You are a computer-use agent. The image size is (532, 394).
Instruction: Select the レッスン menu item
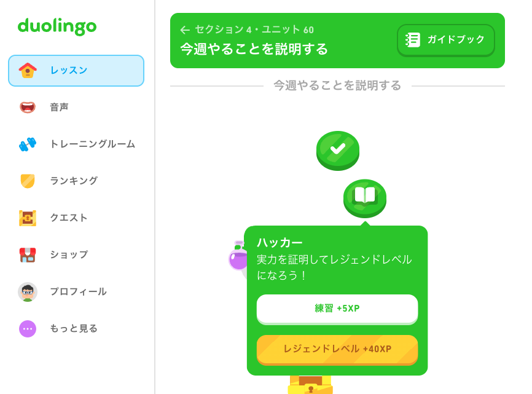[x=76, y=71]
